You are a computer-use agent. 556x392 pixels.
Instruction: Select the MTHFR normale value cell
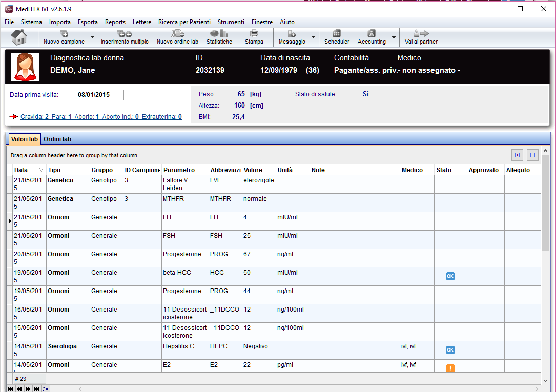259,202
